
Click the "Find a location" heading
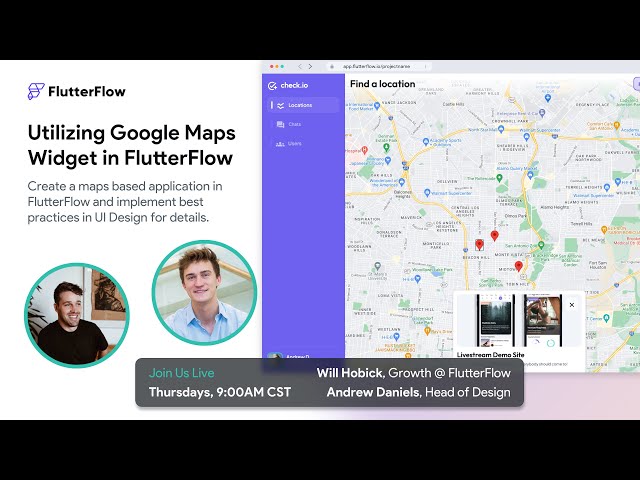point(383,84)
